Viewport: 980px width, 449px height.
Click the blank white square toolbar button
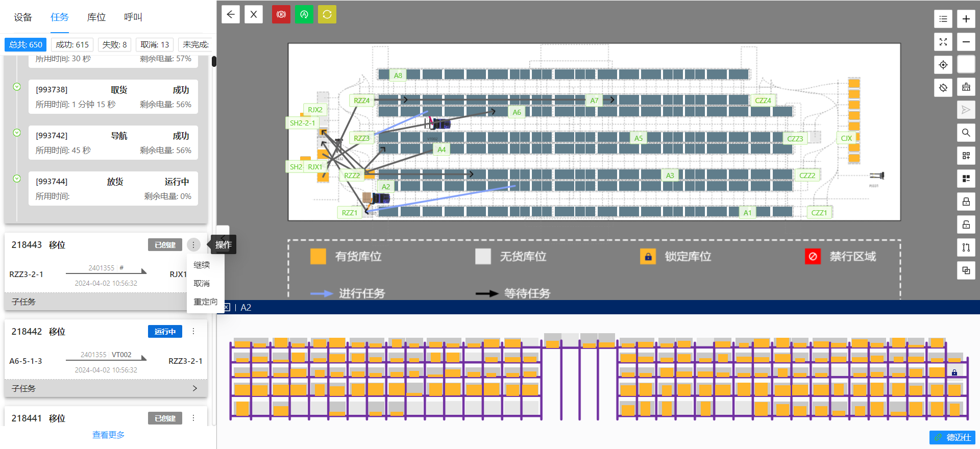click(966, 65)
